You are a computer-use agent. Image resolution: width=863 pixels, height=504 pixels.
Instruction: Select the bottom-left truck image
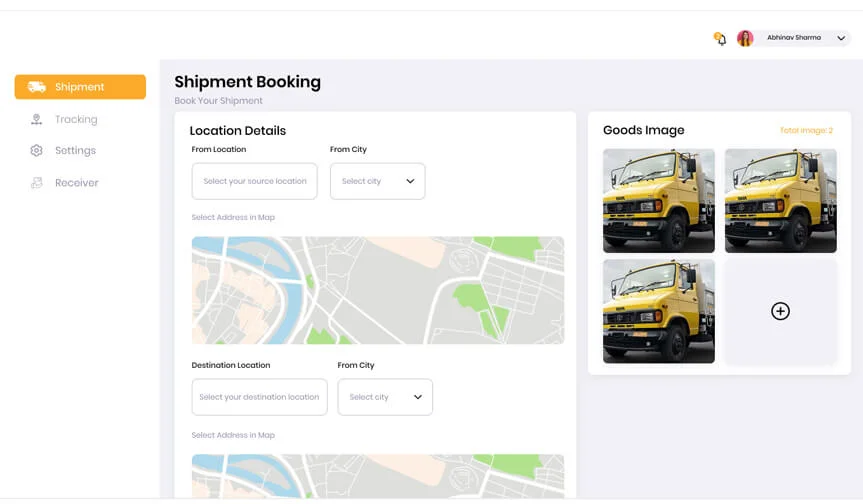[658, 311]
